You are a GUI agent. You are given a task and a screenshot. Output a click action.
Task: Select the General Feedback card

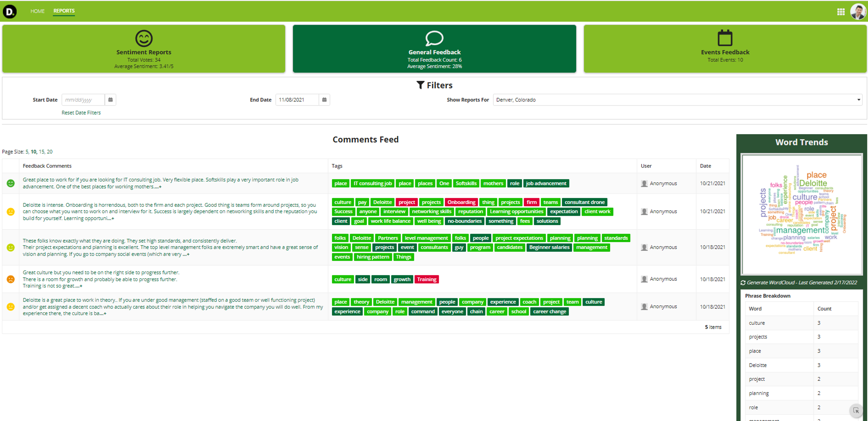click(434, 49)
